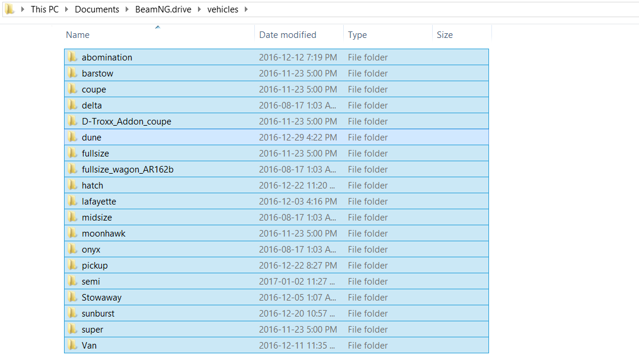This screenshot has width=639, height=364.
Task: Select the delta folder name
Action: point(92,105)
